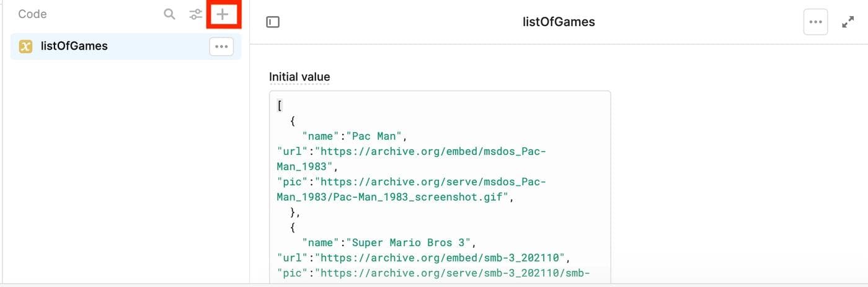
Task: Click the closing brace after Pac Man entry
Action: point(294,212)
